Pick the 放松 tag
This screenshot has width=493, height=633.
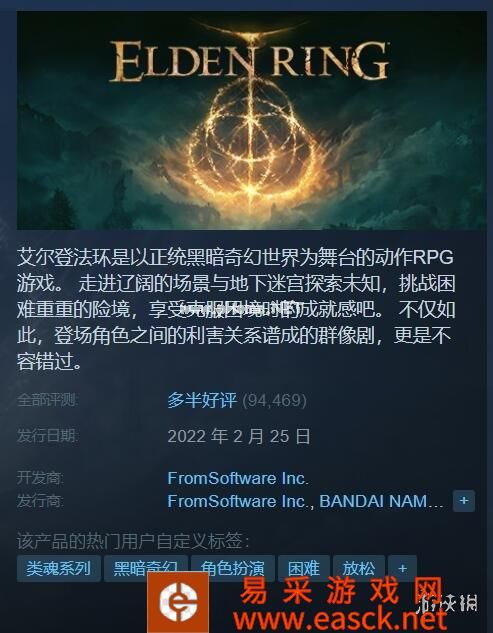(359, 568)
